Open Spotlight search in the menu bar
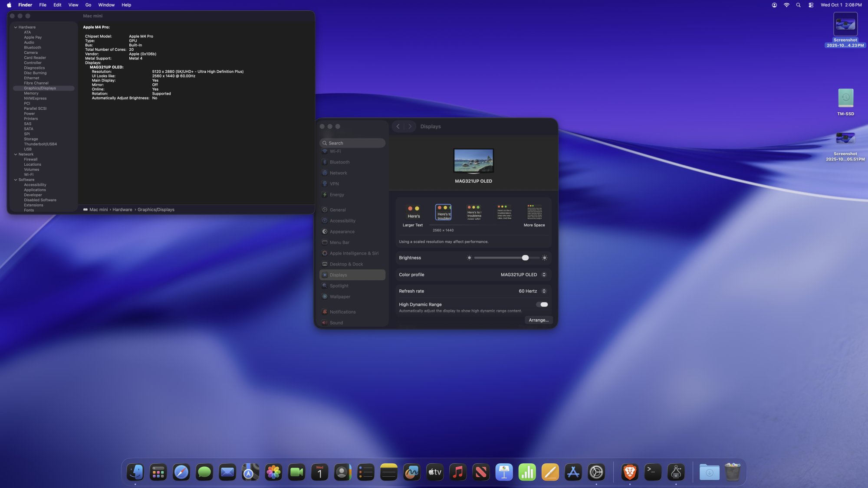The height and width of the screenshot is (488, 868). [798, 5]
